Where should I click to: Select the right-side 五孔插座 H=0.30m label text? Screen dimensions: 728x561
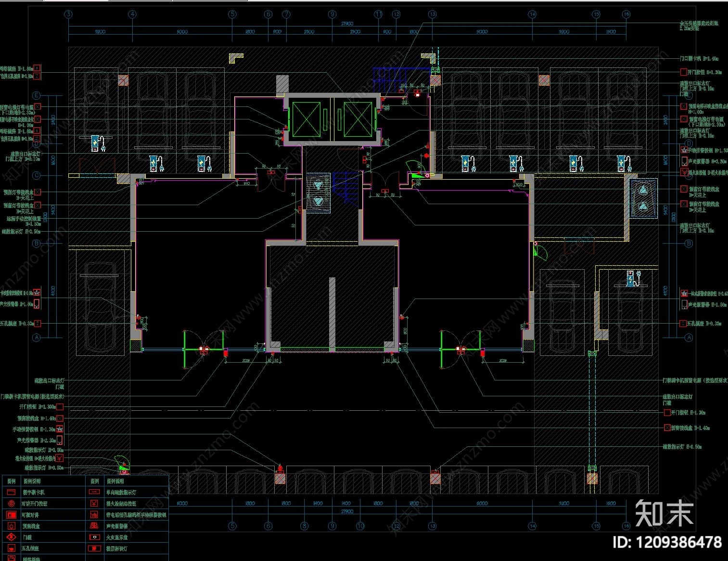(704, 324)
